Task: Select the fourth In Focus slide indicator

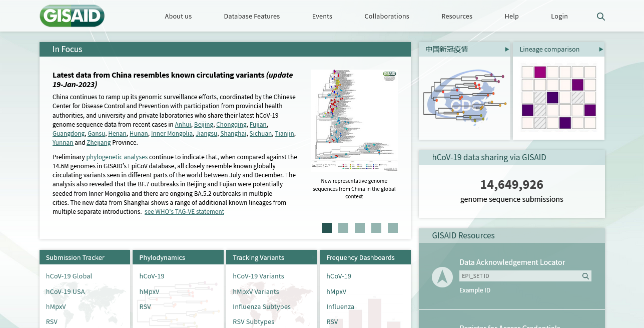Action: pos(376,228)
